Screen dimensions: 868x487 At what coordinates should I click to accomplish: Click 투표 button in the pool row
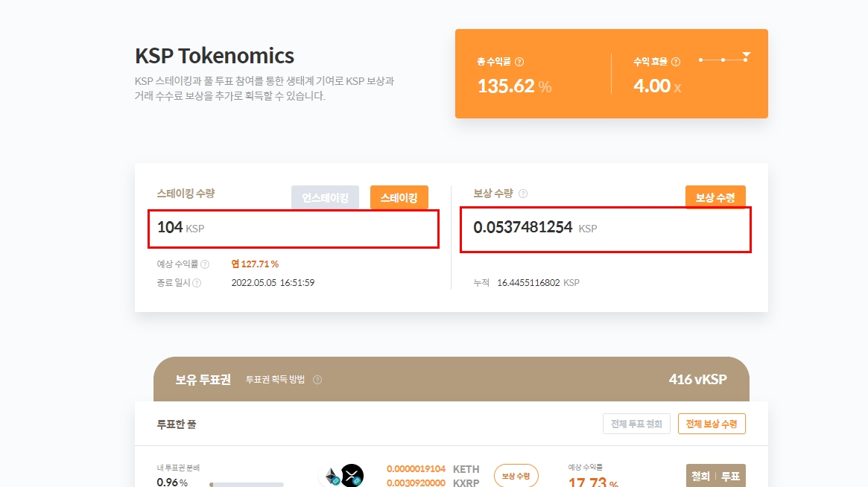[x=730, y=476]
